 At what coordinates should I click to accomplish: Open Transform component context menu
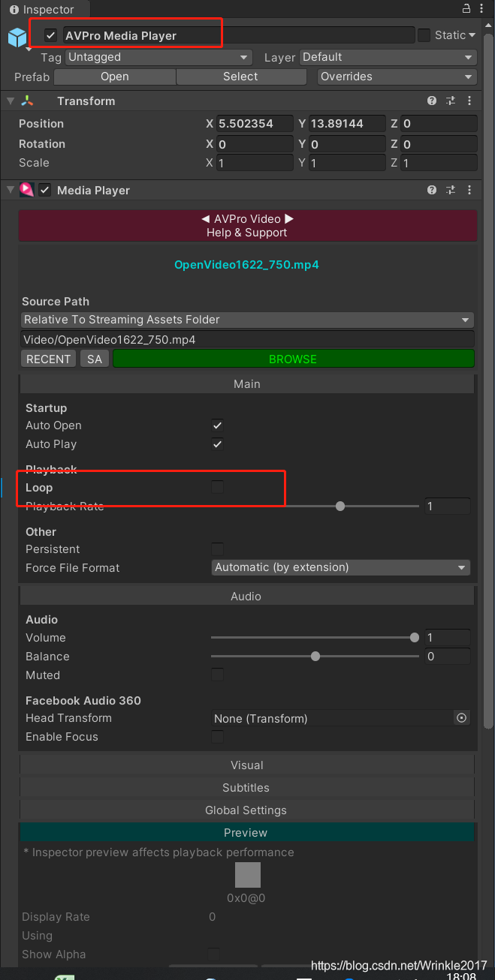click(x=469, y=101)
